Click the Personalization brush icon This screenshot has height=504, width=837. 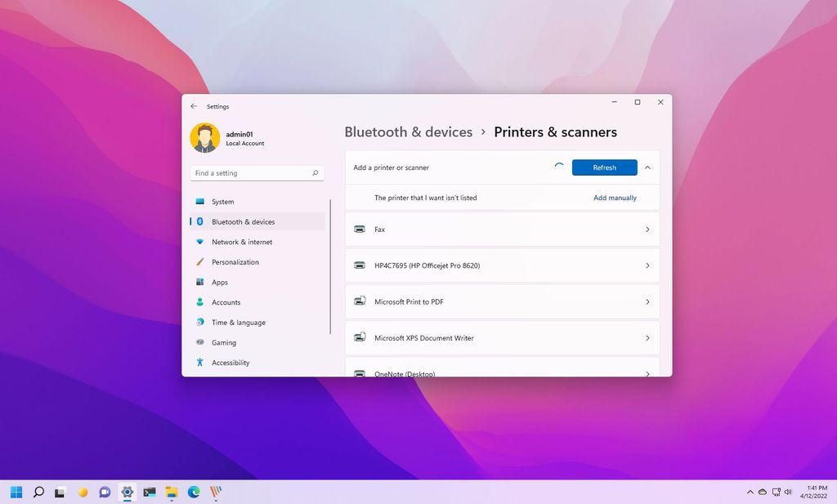coord(200,261)
